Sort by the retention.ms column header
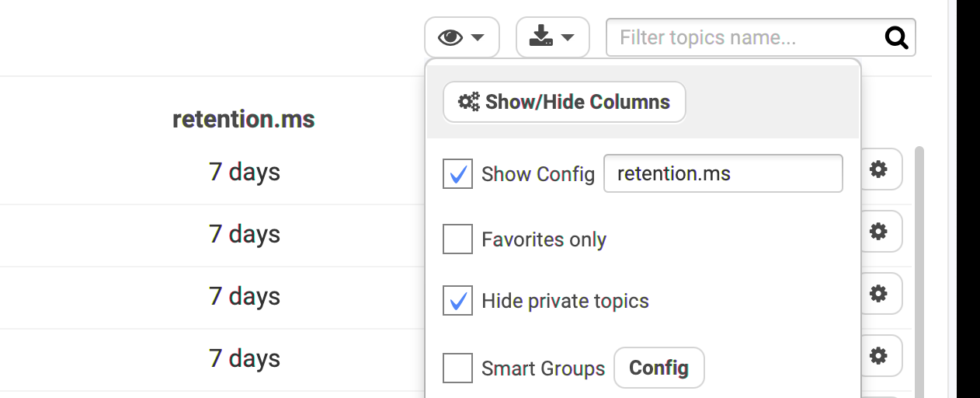Viewport: 980px width, 398px height. 244,119
